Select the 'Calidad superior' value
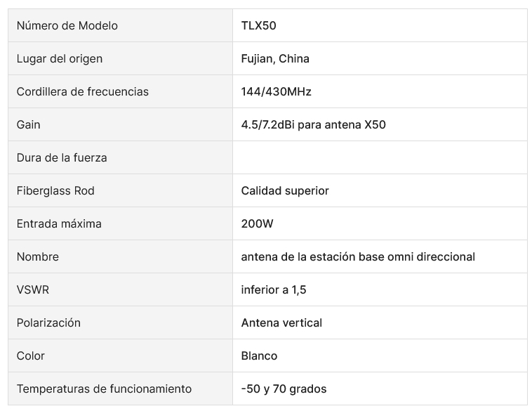This screenshot has height=411, width=532. click(285, 191)
